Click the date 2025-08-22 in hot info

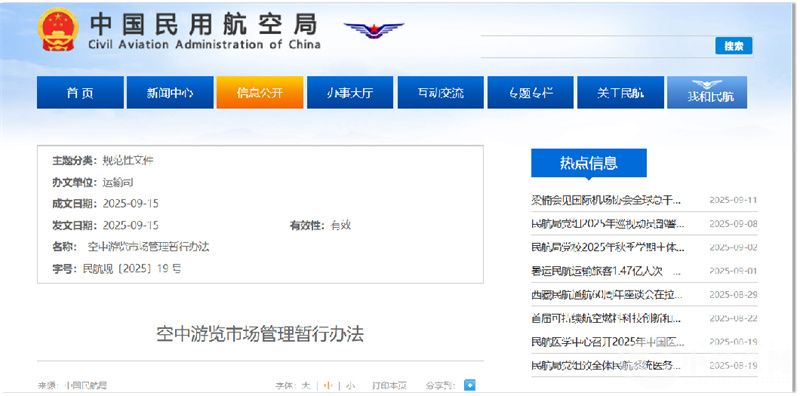point(733,318)
